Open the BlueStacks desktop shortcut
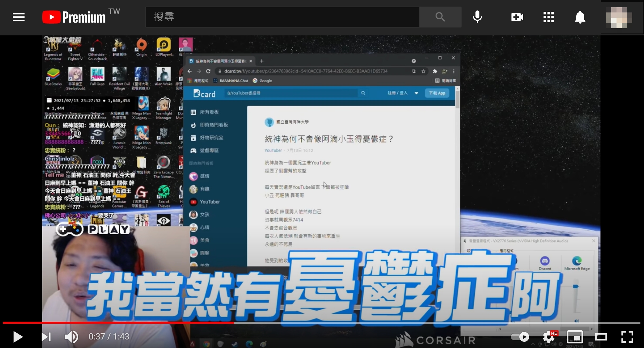Image resolution: width=644 pixels, height=348 pixels. coord(53,77)
